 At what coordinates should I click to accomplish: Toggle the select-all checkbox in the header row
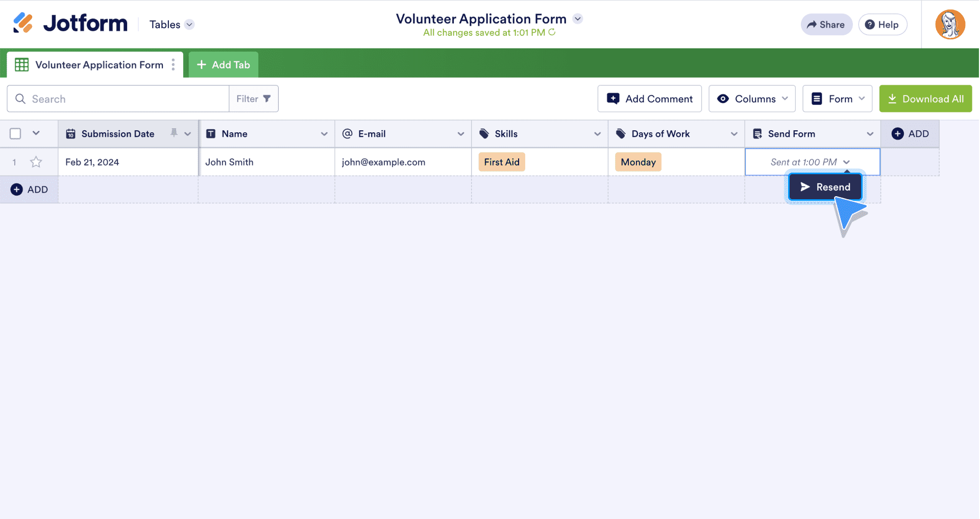point(14,133)
